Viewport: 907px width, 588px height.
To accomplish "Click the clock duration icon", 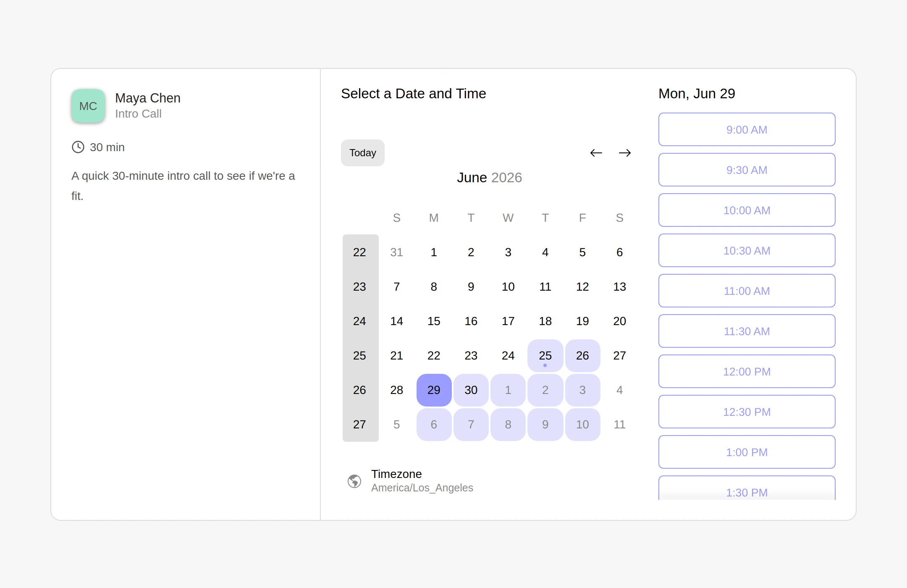I will pos(78,147).
